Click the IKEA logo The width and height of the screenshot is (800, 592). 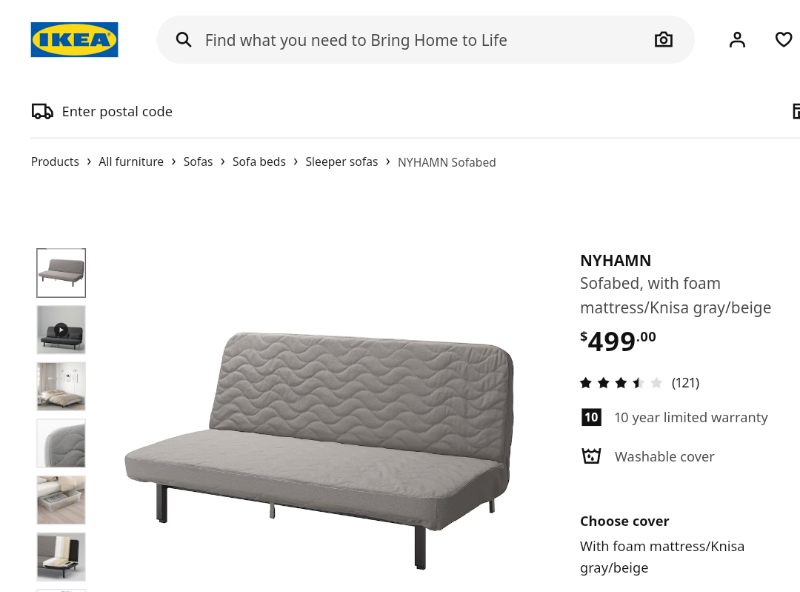click(74, 40)
